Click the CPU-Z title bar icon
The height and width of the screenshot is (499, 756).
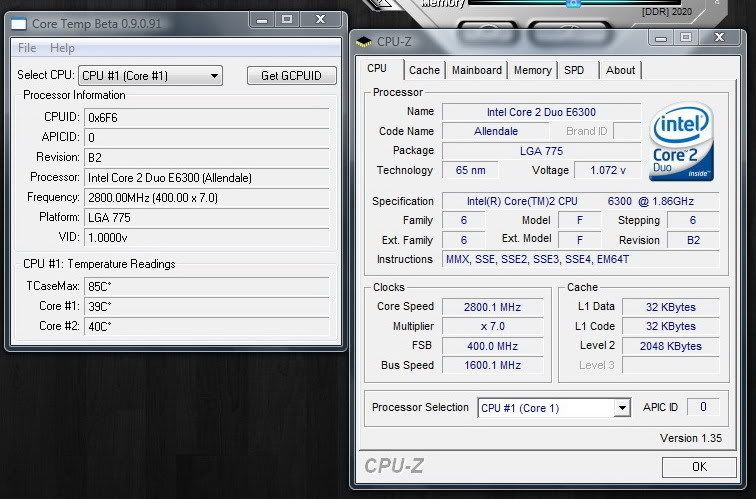point(364,42)
